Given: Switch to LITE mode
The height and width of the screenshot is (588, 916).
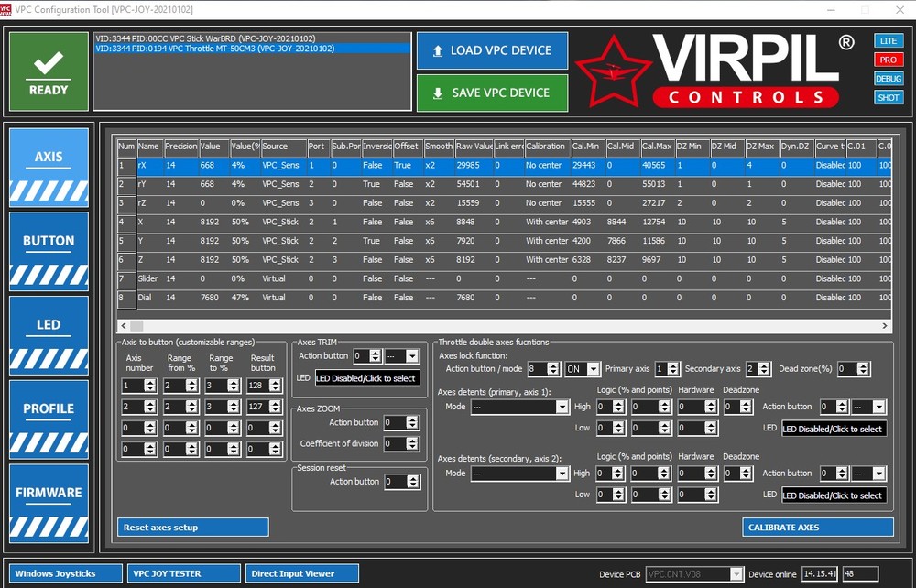Looking at the screenshot, I should [889, 40].
